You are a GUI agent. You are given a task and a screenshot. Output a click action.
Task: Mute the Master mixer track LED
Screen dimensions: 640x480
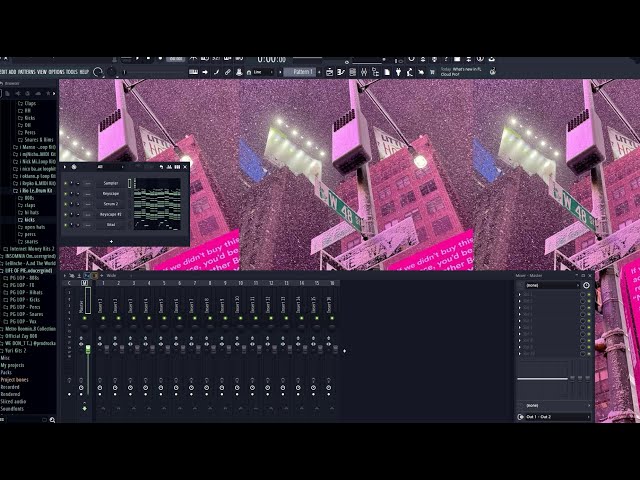coord(84,318)
